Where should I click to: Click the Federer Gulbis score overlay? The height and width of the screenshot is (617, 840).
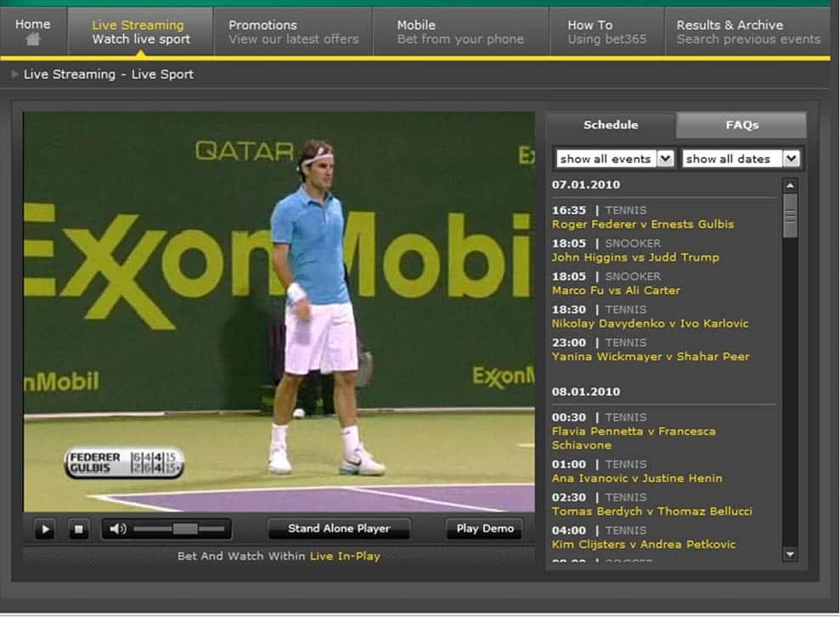[x=124, y=462]
